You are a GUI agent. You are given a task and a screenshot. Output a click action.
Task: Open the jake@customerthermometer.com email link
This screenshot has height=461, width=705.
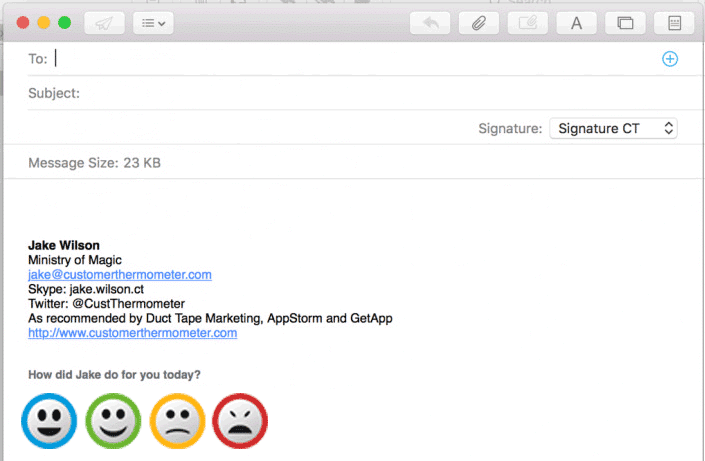(120, 274)
